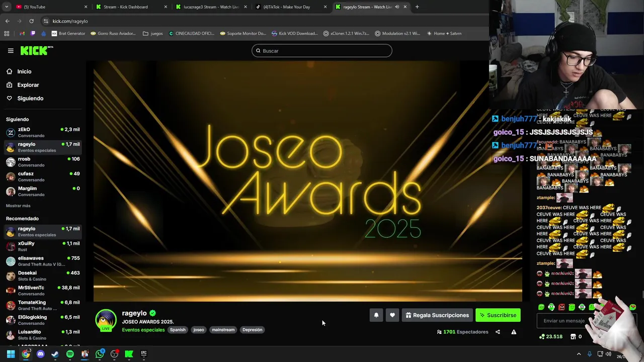This screenshot has height=362, width=644.
Task: Open Brat Generator bookmark
Action: click(x=68, y=34)
